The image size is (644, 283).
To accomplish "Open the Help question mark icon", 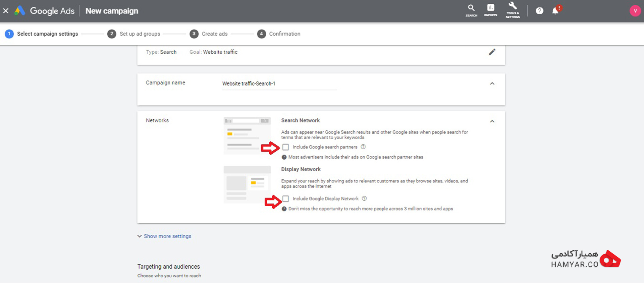I will pyautogui.click(x=539, y=11).
